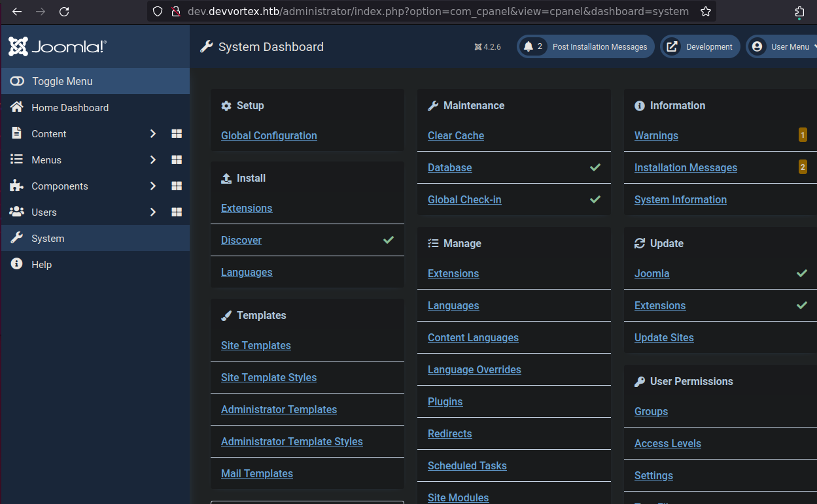Viewport: 817px width, 504px height.
Task: Click the insecure padlock icon in address bar
Action: point(175,12)
